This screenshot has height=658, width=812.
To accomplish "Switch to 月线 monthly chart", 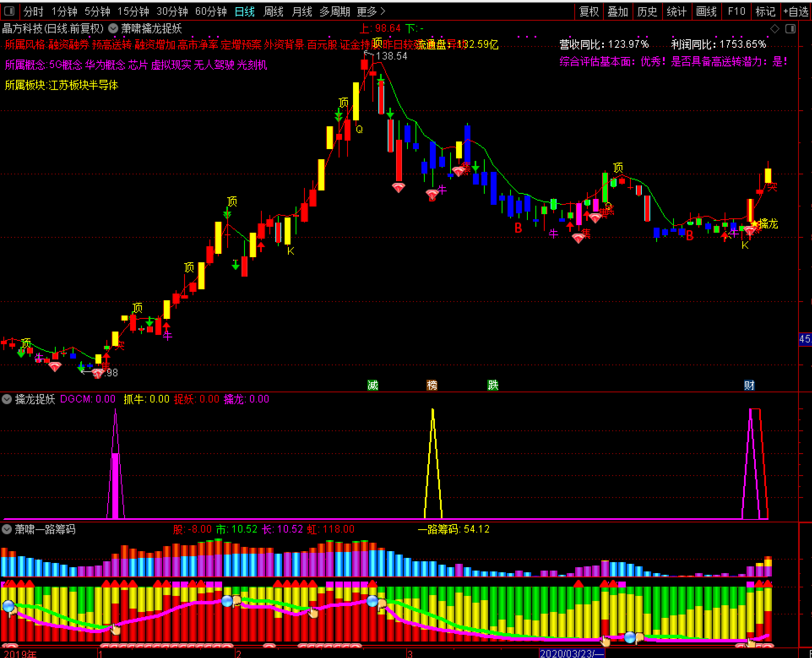I will 302,11.
